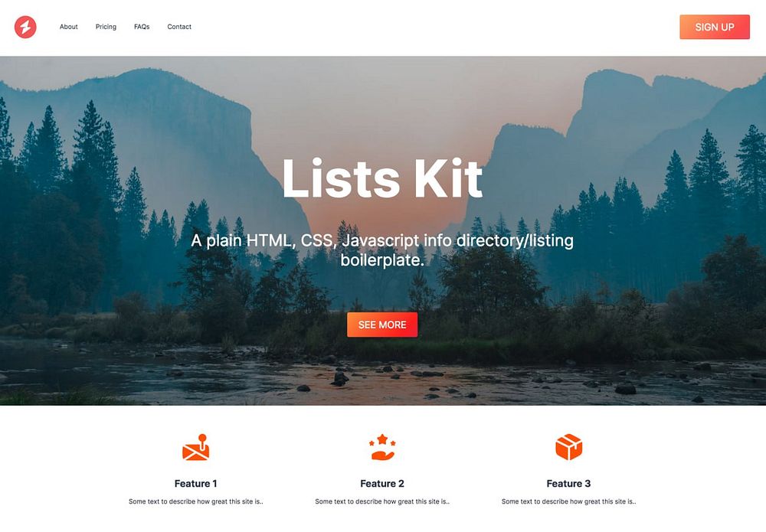
Task: Click the SEE MORE button
Action: (x=382, y=325)
